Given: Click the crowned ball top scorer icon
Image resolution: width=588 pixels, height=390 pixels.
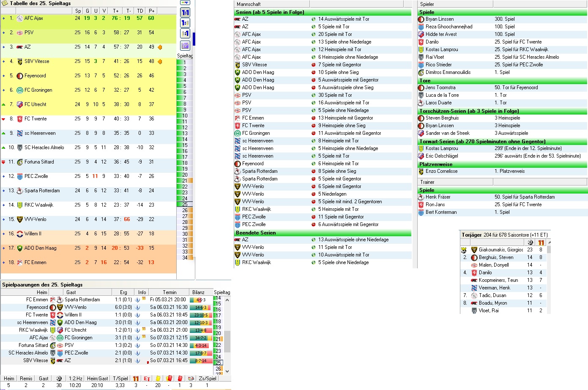Looking at the screenshot, I should coord(464,250).
